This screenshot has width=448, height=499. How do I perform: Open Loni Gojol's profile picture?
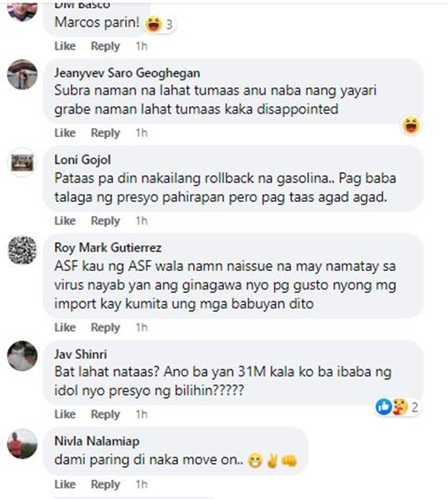click(22, 162)
